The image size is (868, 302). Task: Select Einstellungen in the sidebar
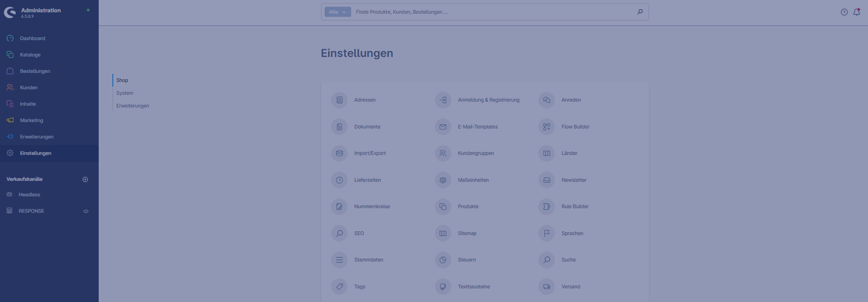tap(49, 153)
